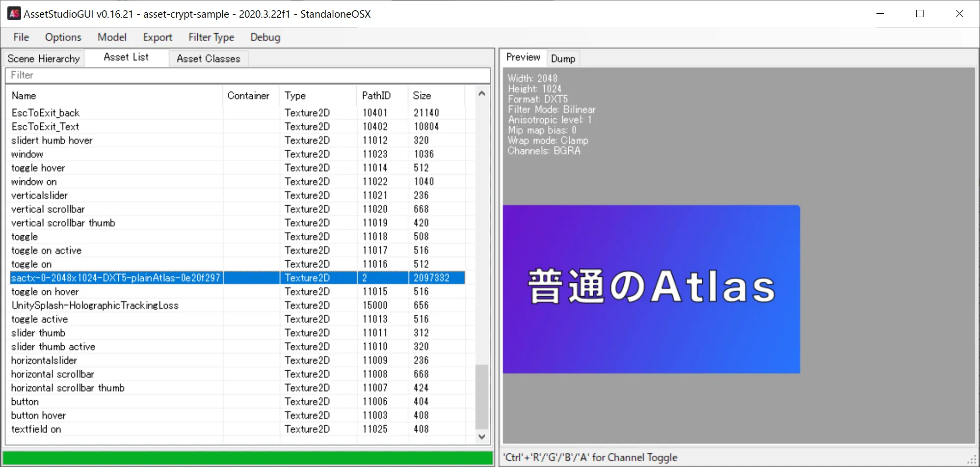Switch to the Scene Hierarchy tab
This screenshot has height=467, width=980.
(x=43, y=58)
